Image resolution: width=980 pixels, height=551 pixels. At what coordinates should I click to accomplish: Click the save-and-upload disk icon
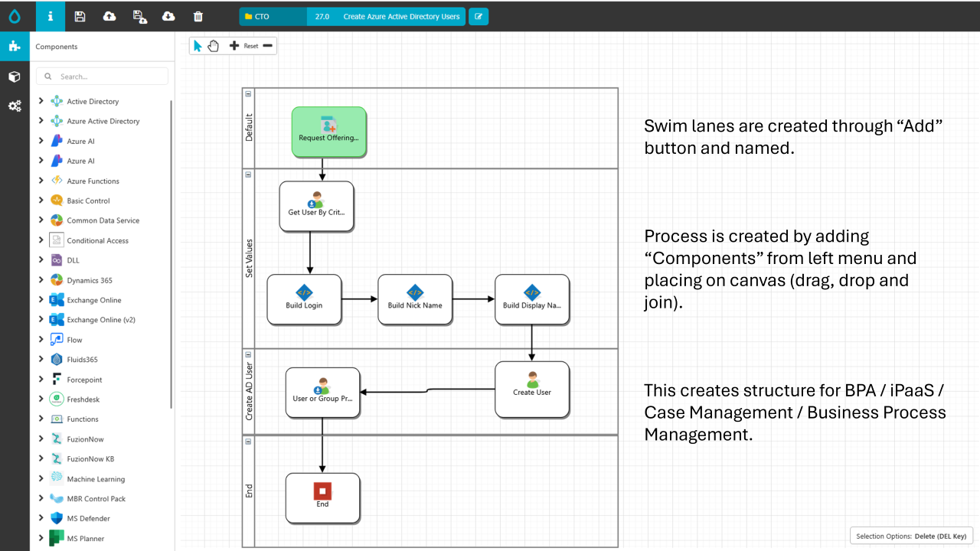pyautogui.click(x=139, y=16)
